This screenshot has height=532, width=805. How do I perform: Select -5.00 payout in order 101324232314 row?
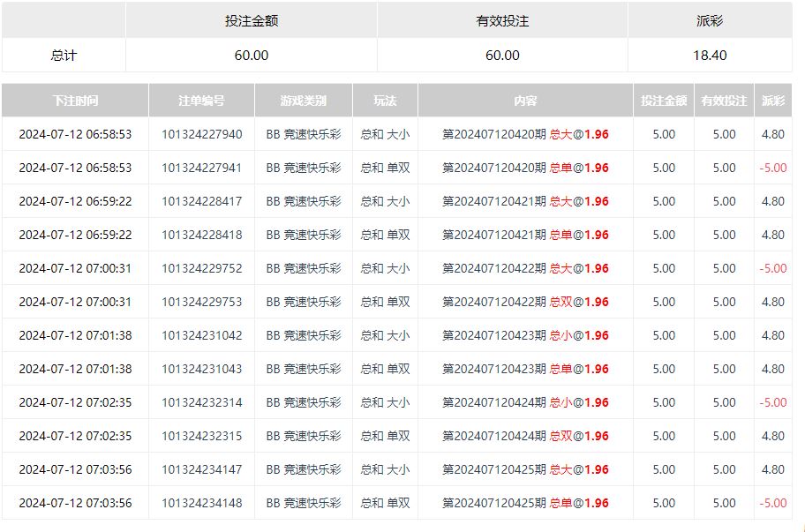(x=772, y=402)
